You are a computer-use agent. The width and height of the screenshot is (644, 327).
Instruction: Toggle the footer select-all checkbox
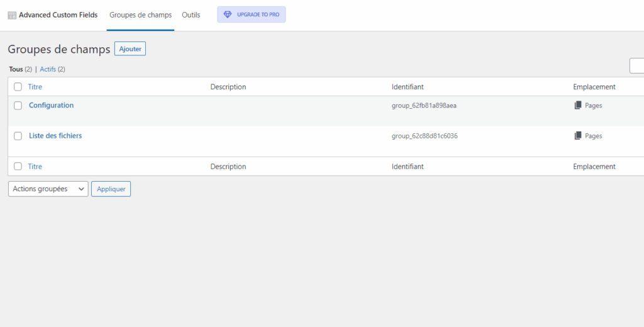pyautogui.click(x=18, y=167)
